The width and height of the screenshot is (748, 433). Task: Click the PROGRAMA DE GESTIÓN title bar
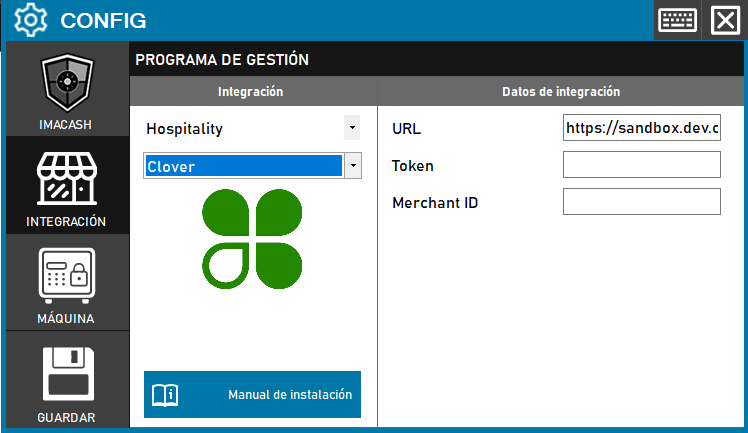438,59
